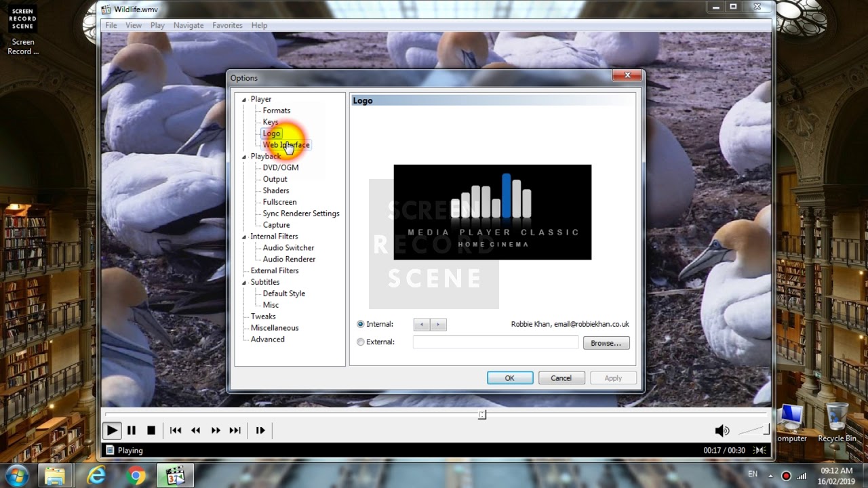Open the View menu

(x=134, y=25)
